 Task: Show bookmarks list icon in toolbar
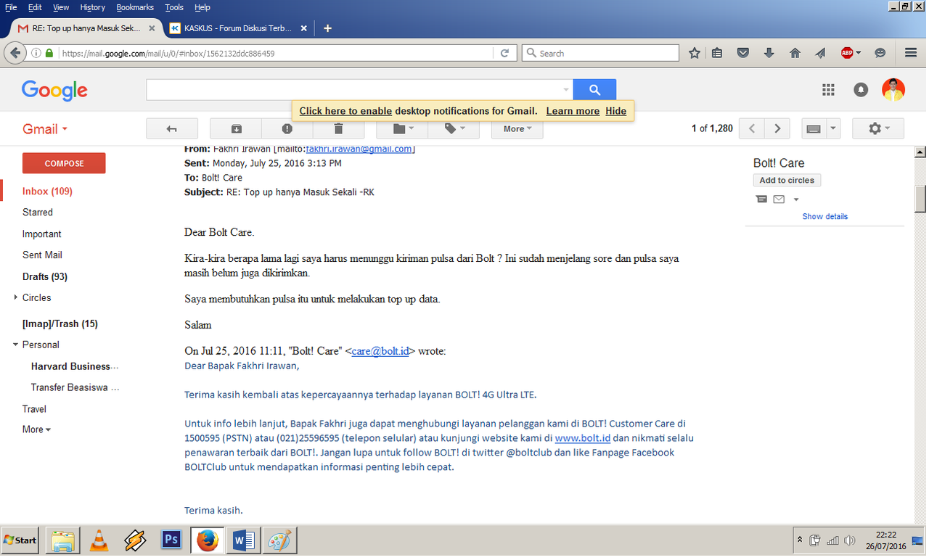click(x=718, y=53)
